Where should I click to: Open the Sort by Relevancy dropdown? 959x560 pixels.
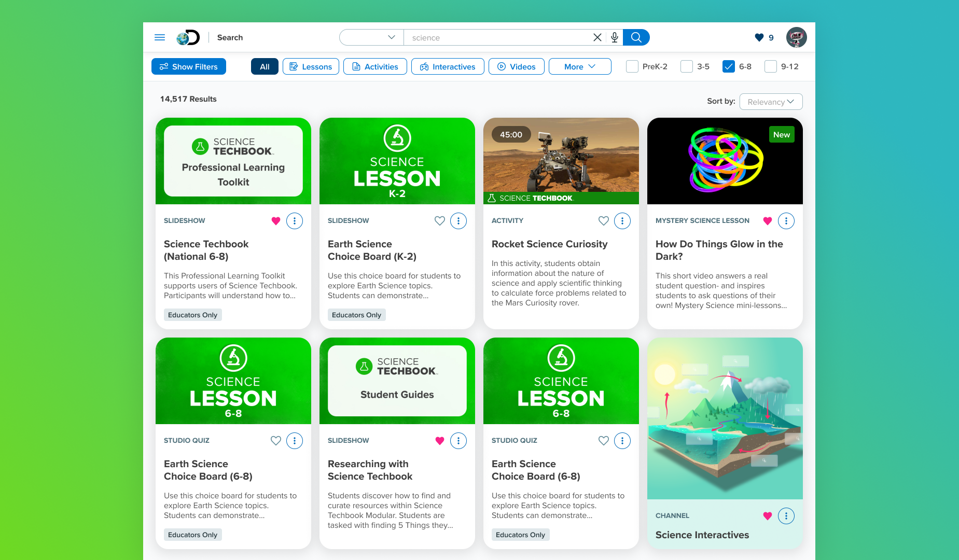pyautogui.click(x=771, y=102)
